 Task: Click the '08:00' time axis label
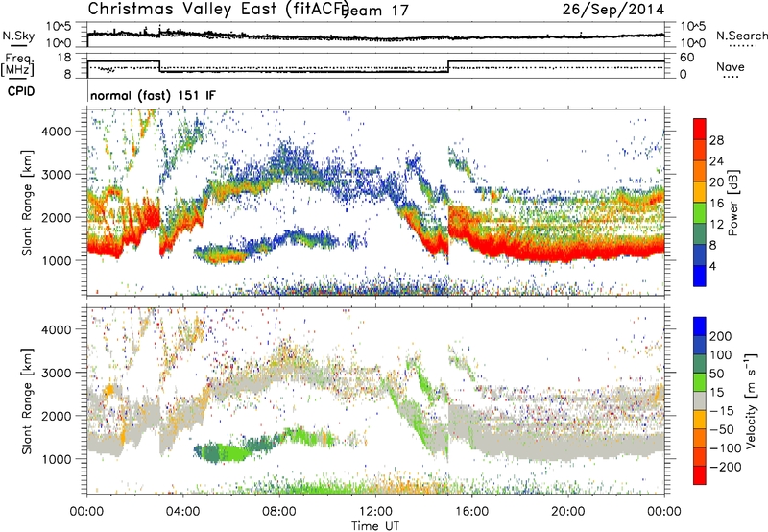tap(279, 512)
